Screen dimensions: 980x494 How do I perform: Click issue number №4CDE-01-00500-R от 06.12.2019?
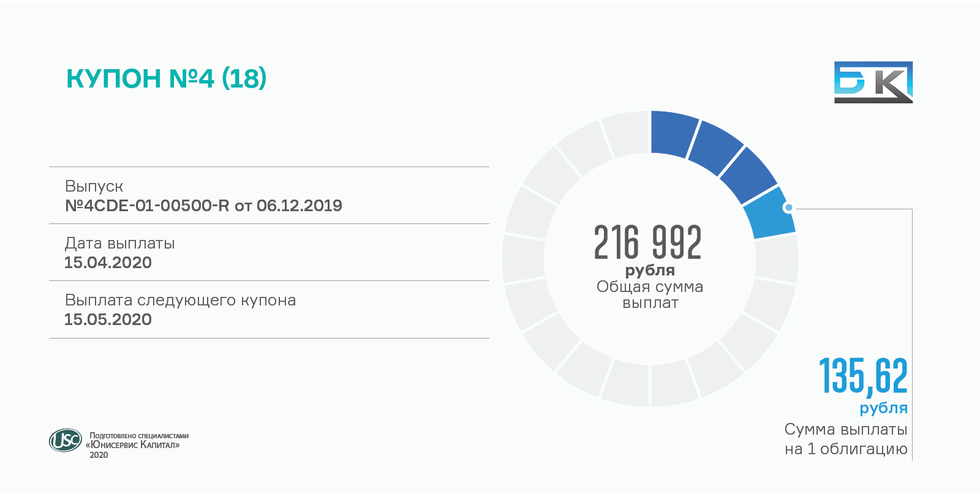(203, 206)
